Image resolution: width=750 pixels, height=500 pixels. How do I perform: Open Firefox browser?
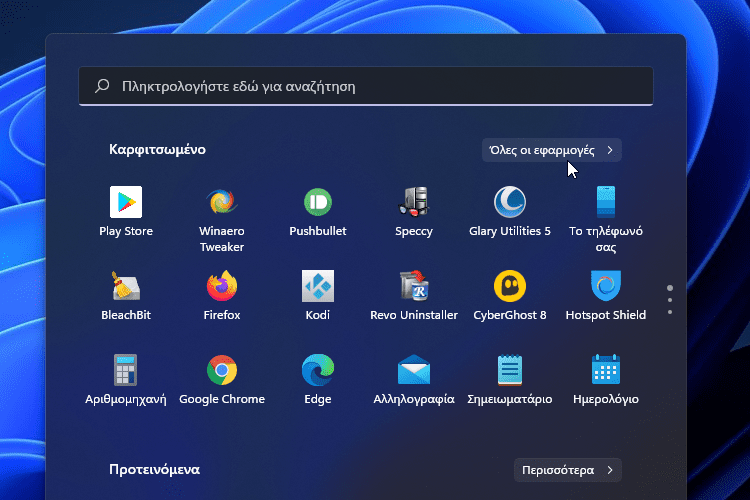coord(221,287)
